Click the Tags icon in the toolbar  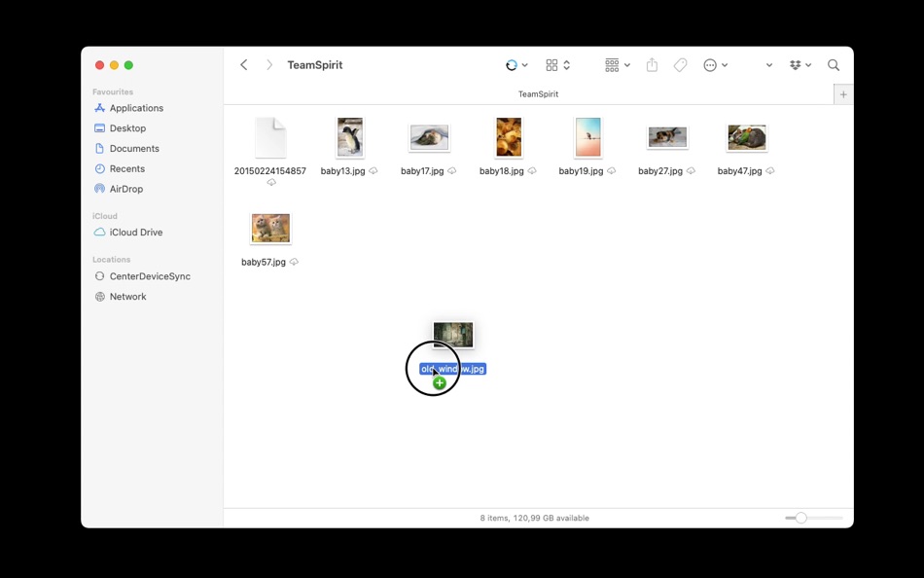[680, 64]
